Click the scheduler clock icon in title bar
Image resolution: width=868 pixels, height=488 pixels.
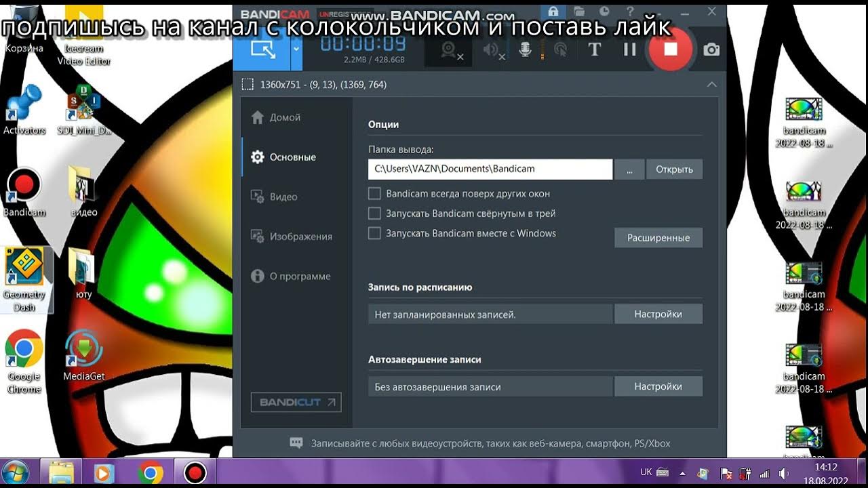coord(604,12)
